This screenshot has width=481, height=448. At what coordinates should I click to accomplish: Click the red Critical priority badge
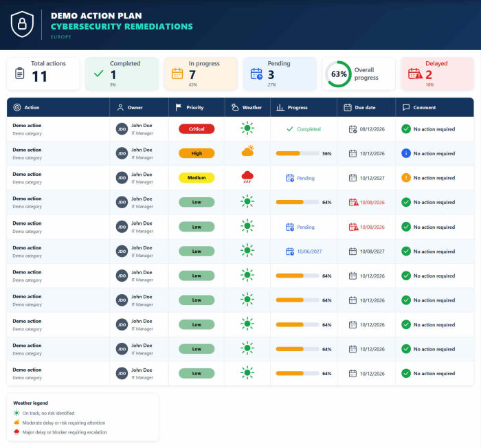tap(197, 129)
